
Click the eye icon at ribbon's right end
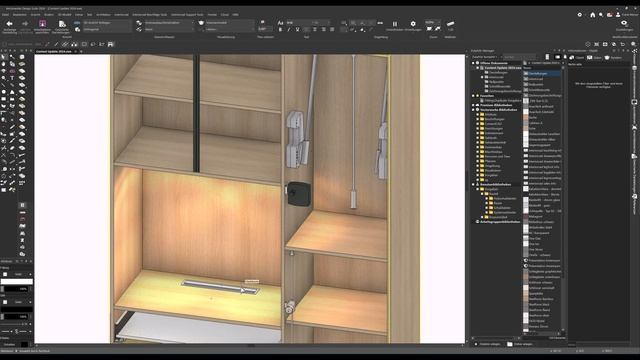(624, 23)
